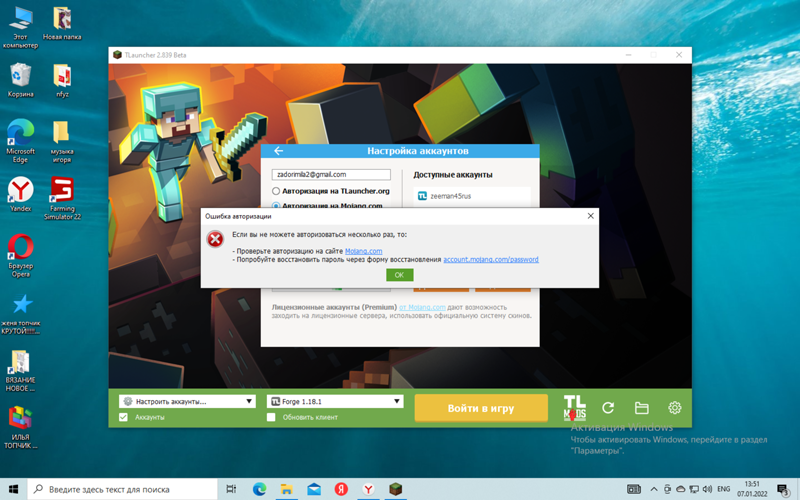Select zeeman45rus from available accounts

(x=450, y=196)
